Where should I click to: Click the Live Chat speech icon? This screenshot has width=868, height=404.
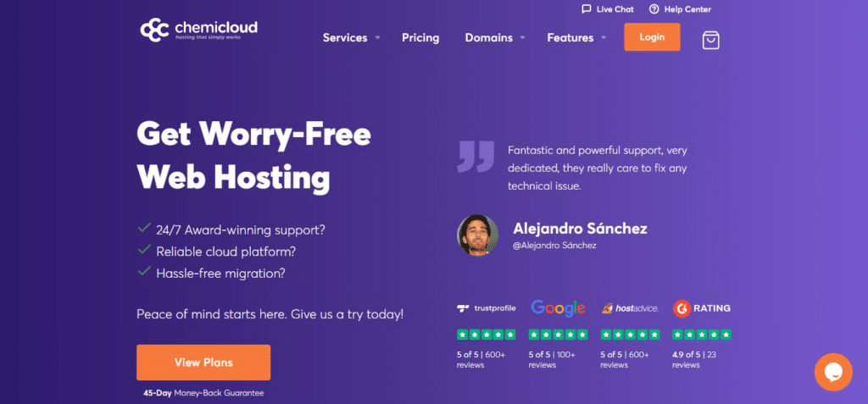click(x=587, y=8)
